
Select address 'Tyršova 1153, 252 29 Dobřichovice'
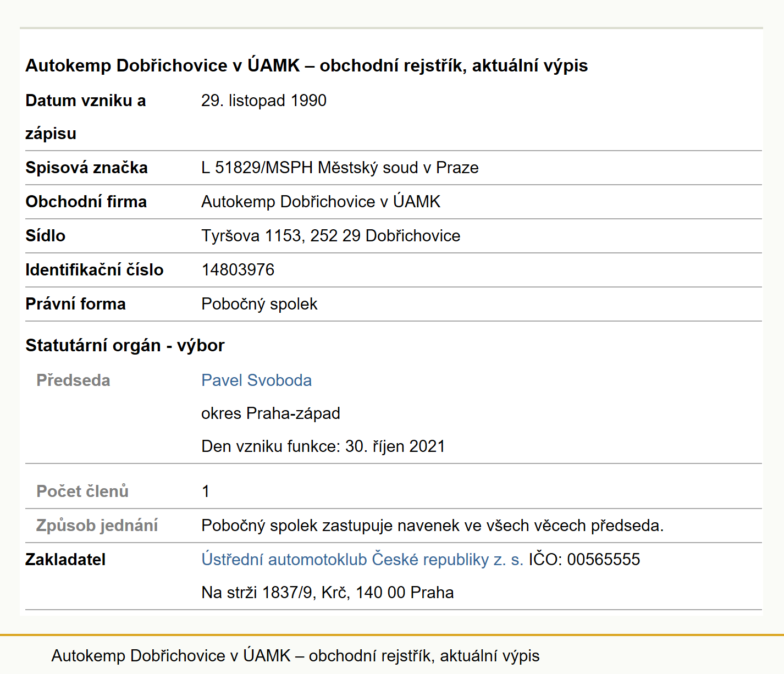coord(331,236)
